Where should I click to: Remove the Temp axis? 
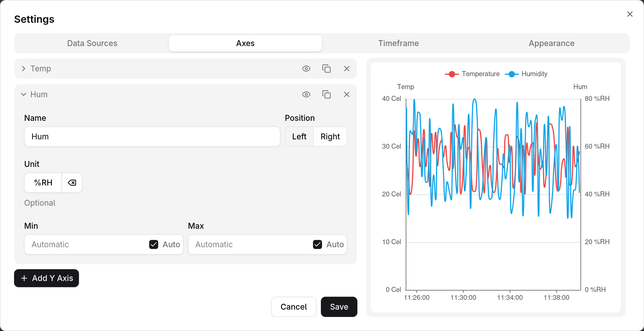[346, 69]
